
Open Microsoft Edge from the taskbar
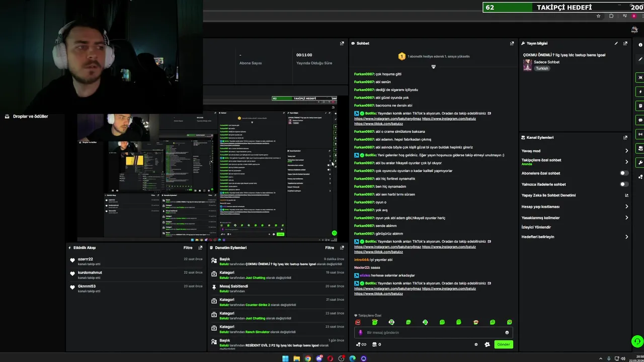pos(353,358)
